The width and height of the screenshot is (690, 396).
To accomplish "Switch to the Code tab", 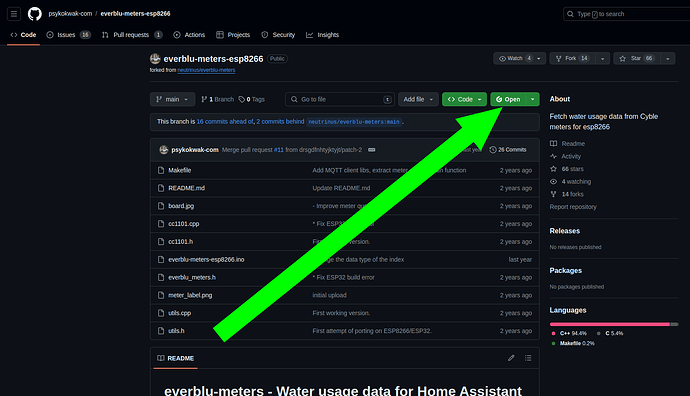I will (x=24, y=35).
